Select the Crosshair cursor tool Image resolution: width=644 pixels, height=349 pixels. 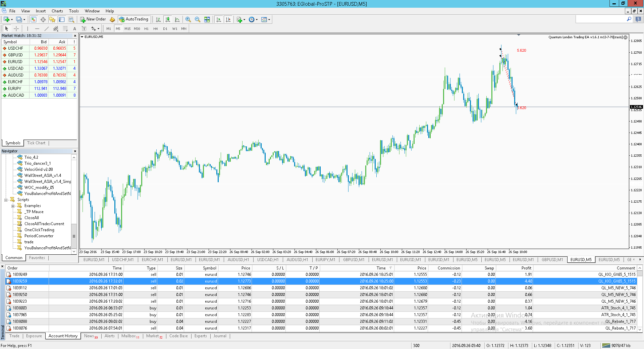coord(16,29)
